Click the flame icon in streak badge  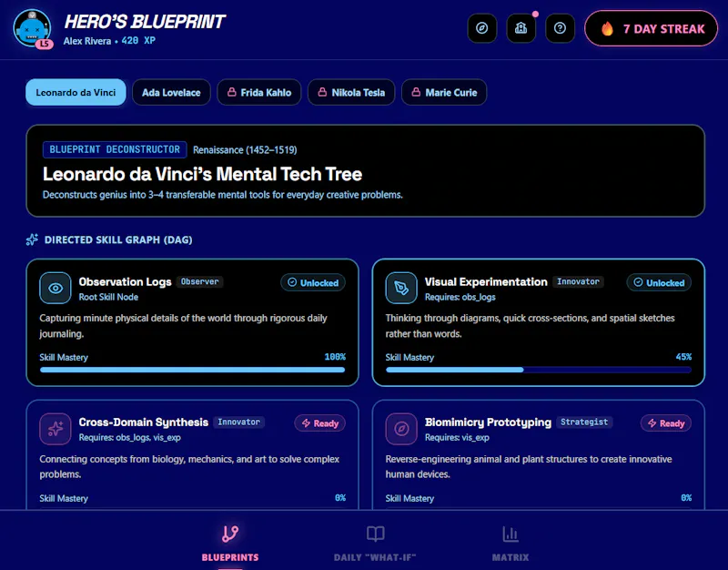(607, 29)
